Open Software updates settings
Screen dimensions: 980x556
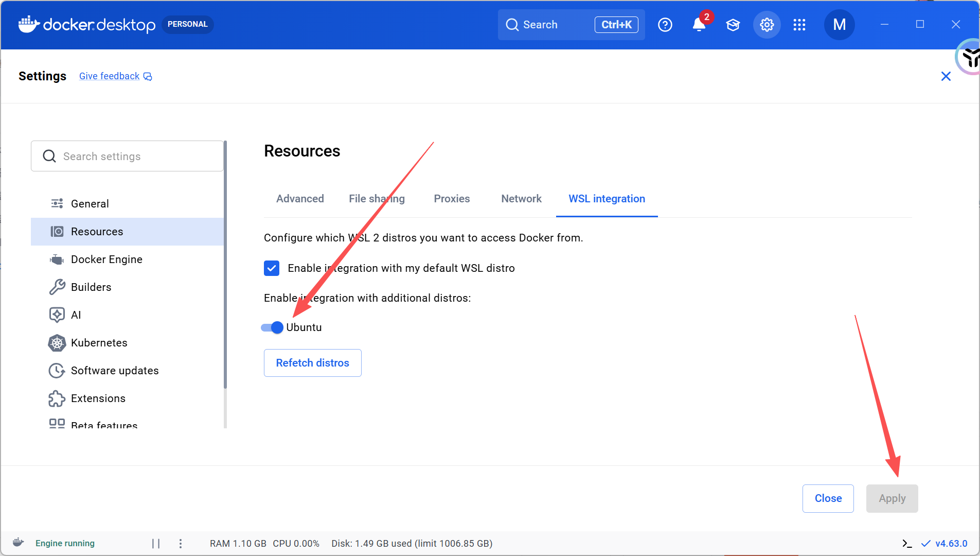[127, 371]
